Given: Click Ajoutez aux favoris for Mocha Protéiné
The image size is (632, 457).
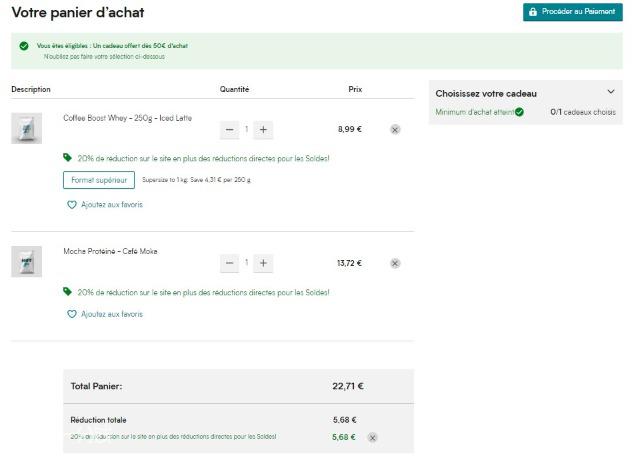Looking at the screenshot, I should [x=112, y=314].
